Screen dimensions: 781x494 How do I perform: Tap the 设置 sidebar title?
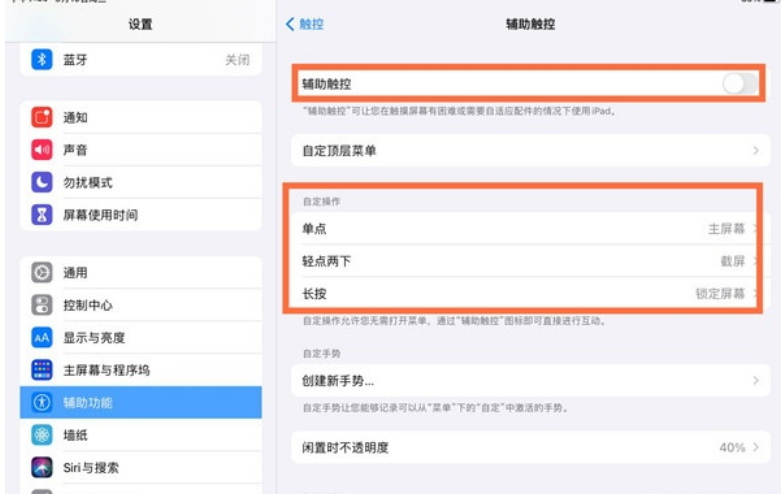click(140, 24)
